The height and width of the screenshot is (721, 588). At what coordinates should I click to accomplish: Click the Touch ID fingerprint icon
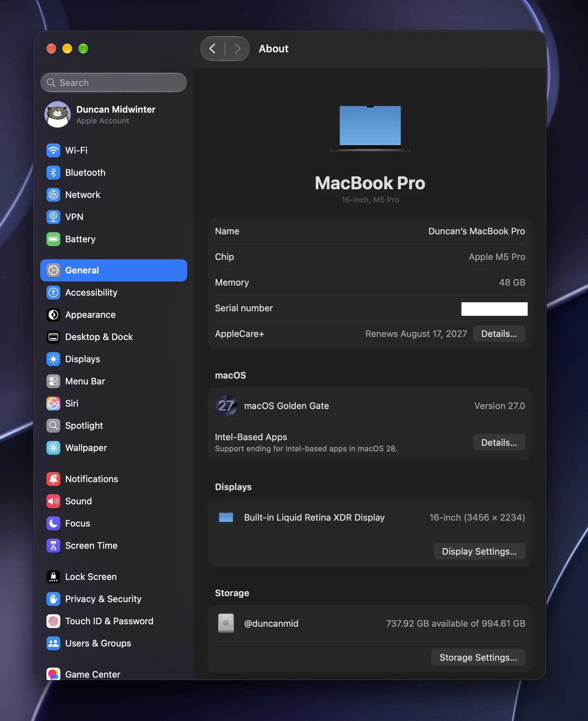point(53,621)
